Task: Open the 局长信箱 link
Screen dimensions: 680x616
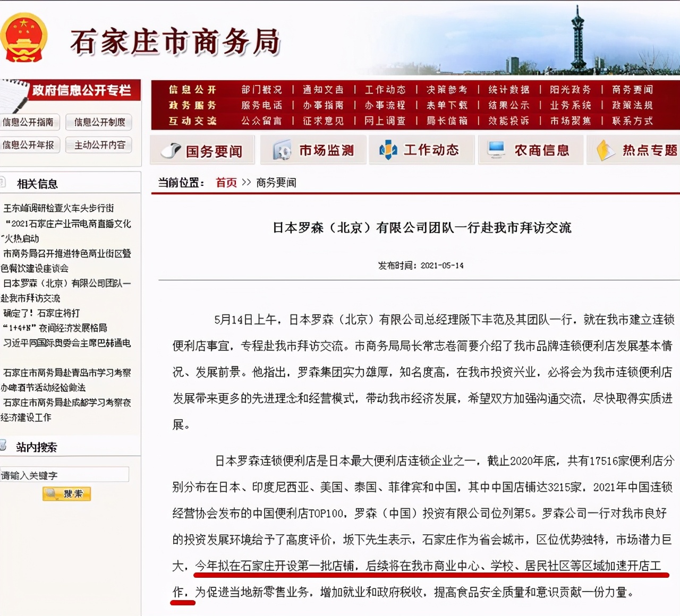Action: tap(446, 121)
